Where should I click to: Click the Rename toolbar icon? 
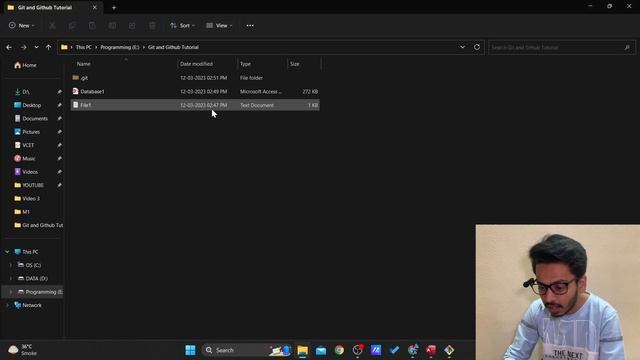112,26
